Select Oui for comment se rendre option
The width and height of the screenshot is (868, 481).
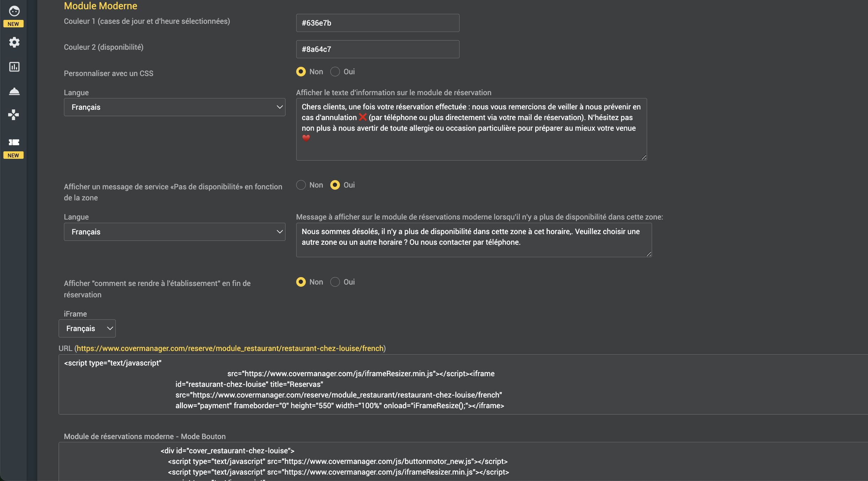[x=335, y=282]
